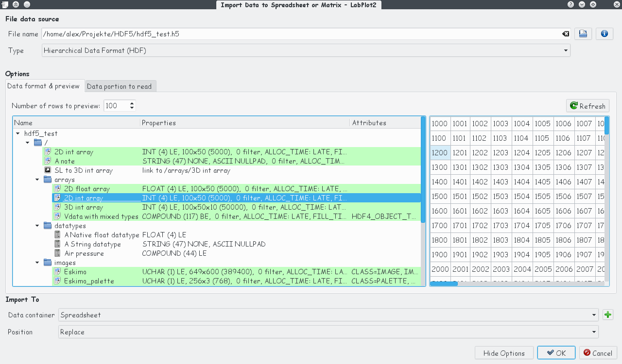Click the Eskimo image dataset icon
The width and height of the screenshot is (622, 364).
tap(57, 272)
